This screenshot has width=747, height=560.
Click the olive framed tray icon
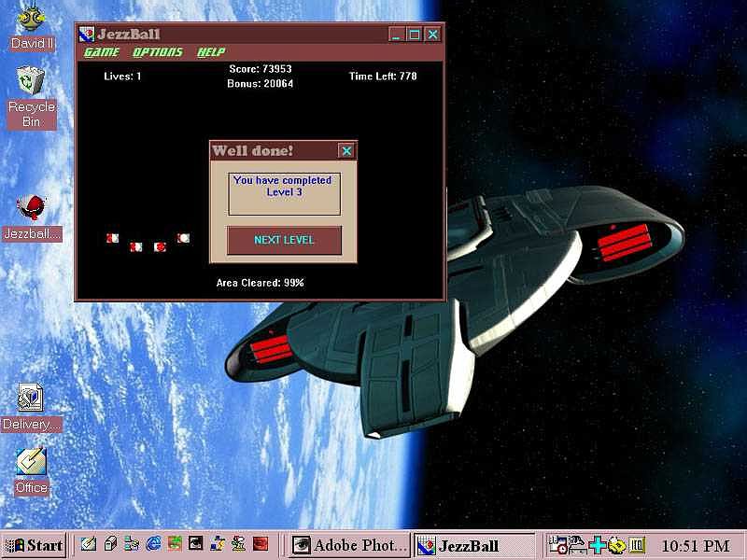[638, 545]
